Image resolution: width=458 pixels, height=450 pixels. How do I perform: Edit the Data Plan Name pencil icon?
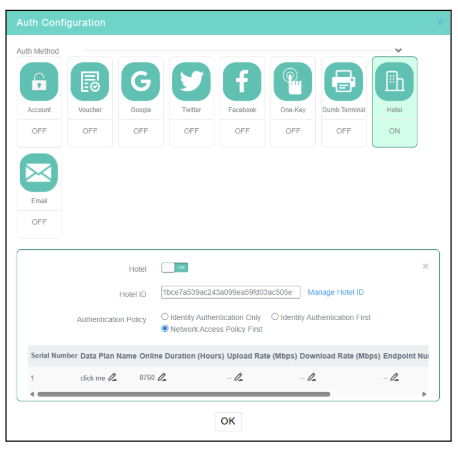pos(112,377)
